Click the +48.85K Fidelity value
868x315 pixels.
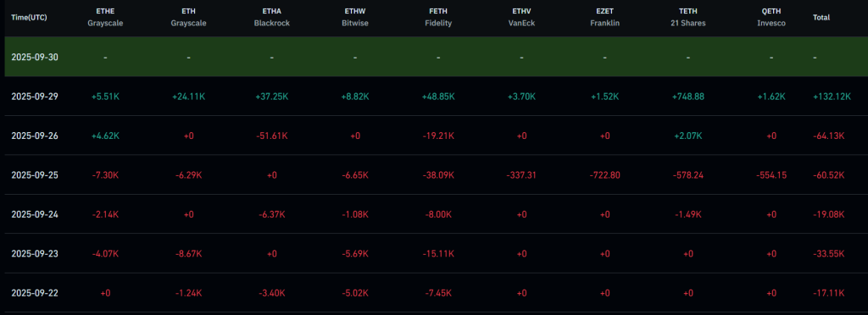pos(438,97)
